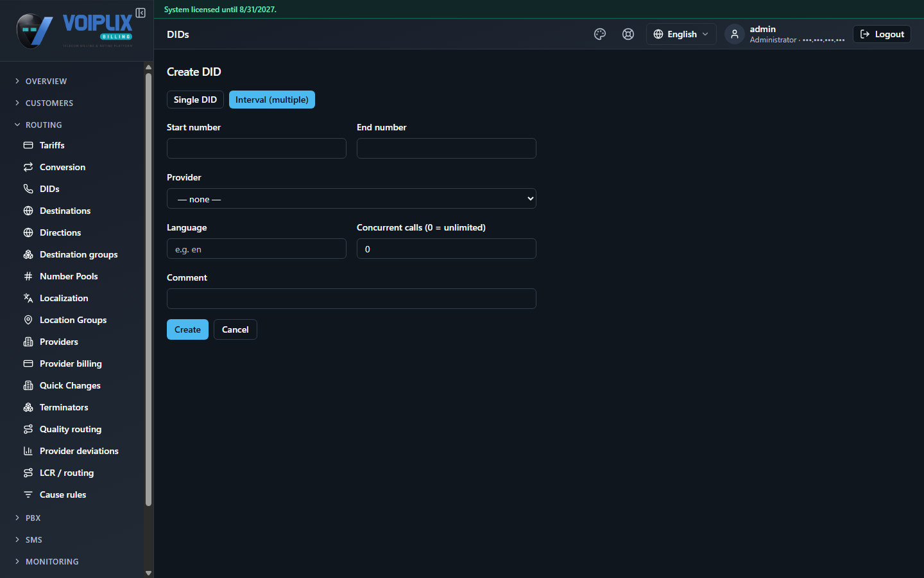This screenshot has height=578, width=924.
Task: Focus the Start number field
Action: [x=257, y=148]
